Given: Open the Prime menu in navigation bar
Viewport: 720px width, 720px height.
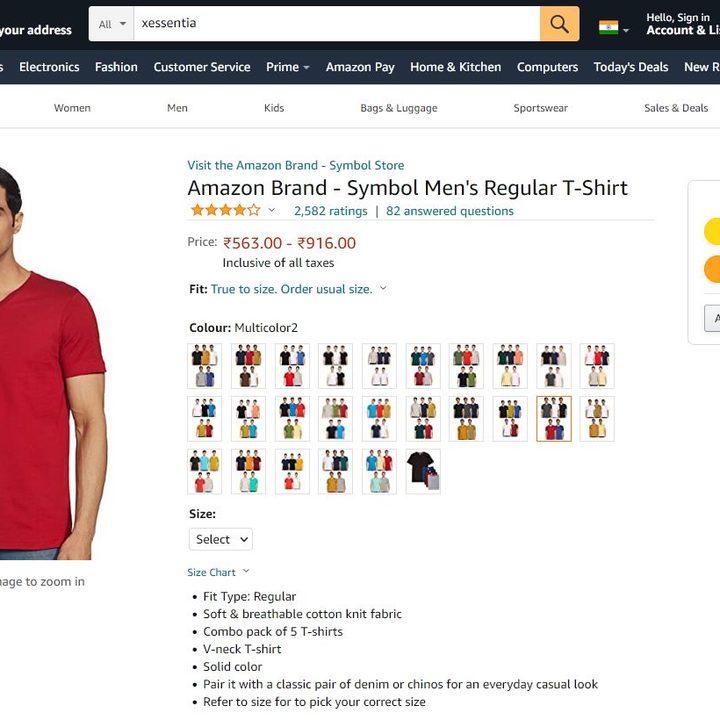Looking at the screenshot, I should pos(287,67).
